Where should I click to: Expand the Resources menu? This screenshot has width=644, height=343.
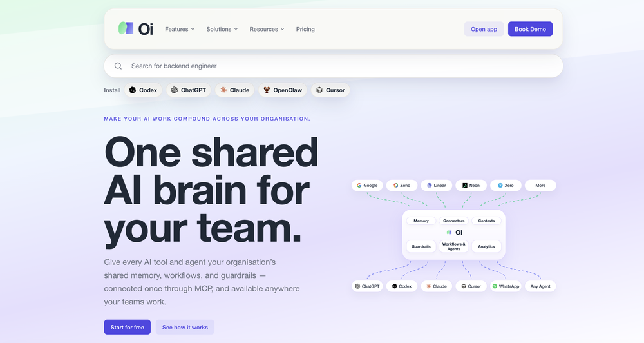click(x=267, y=29)
